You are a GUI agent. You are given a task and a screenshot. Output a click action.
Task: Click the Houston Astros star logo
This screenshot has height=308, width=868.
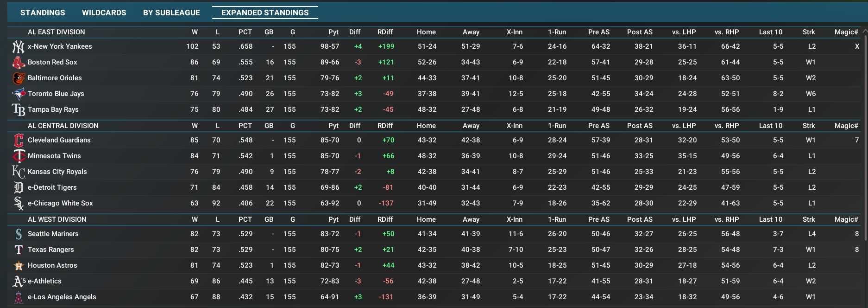click(18, 265)
